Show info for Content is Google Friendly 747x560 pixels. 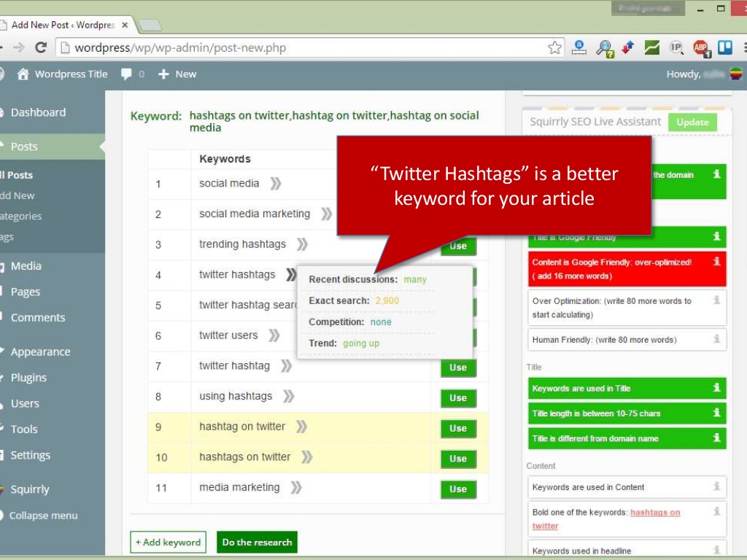click(716, 261)
